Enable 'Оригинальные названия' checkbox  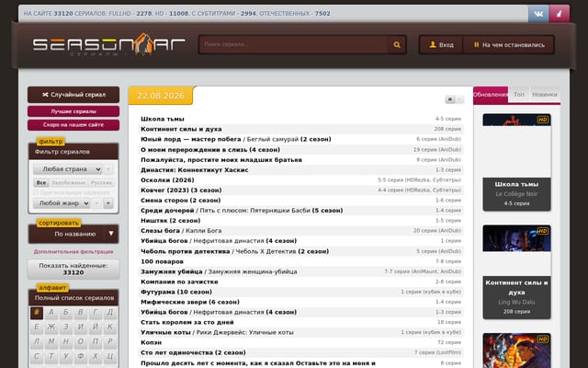[x=37, y=192]
